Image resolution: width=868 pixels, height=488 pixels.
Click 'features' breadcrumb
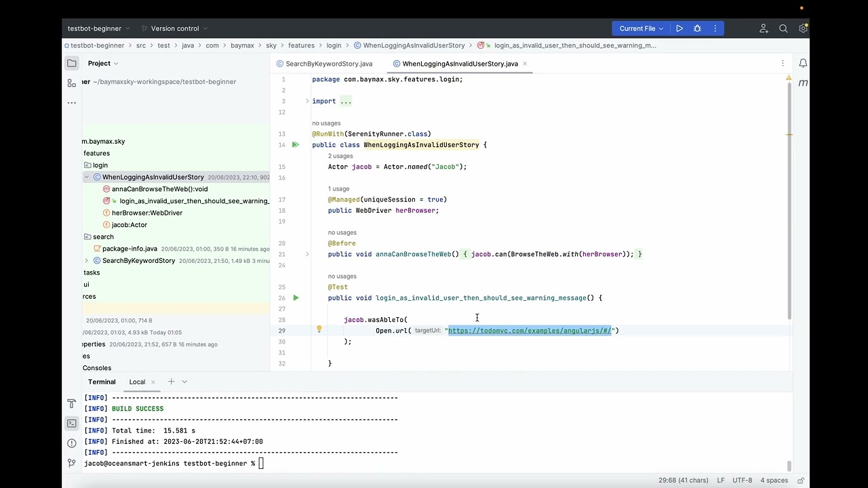click(x=301, y=45)
